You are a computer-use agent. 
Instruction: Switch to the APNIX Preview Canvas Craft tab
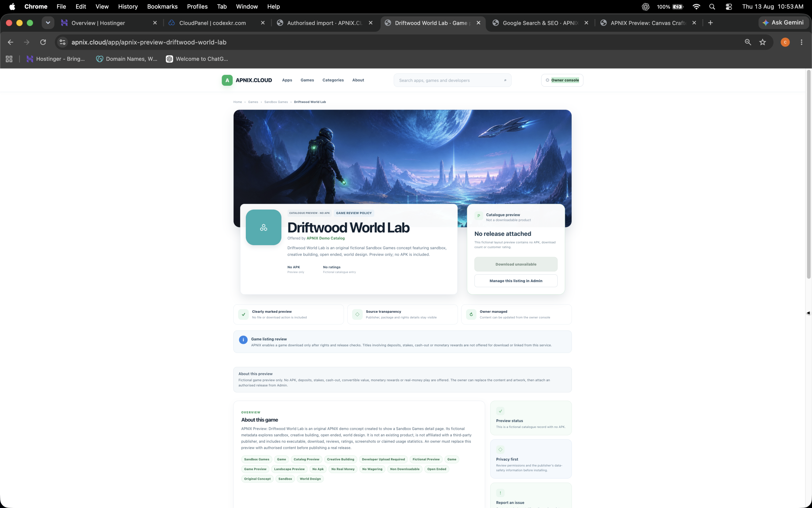(648, 23)
